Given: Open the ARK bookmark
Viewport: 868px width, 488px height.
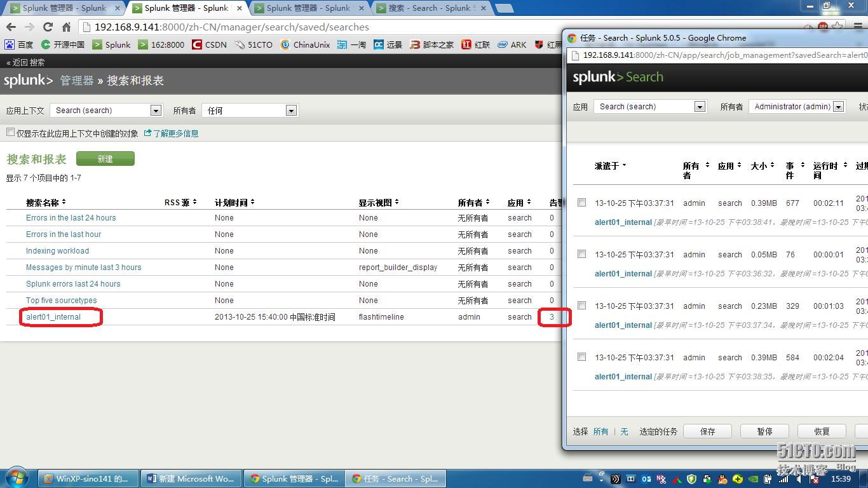Looking at the screenshot, I should coord(512,44).
